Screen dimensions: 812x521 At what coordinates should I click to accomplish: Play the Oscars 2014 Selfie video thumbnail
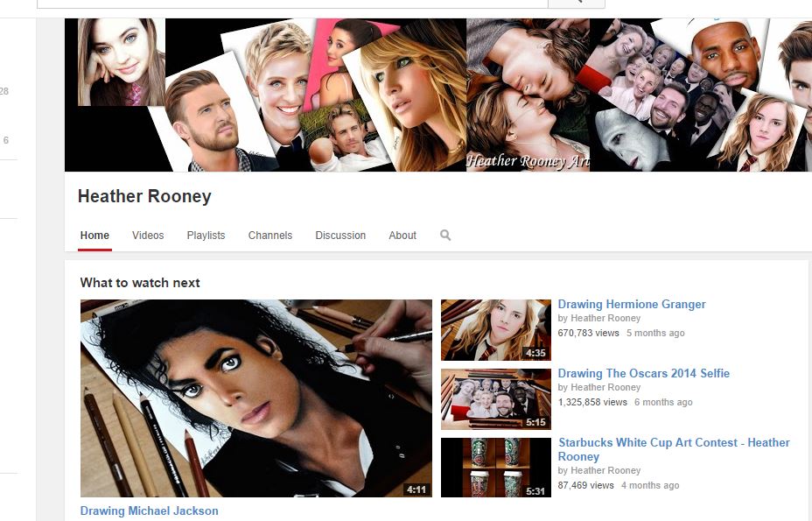pos(496,399)
